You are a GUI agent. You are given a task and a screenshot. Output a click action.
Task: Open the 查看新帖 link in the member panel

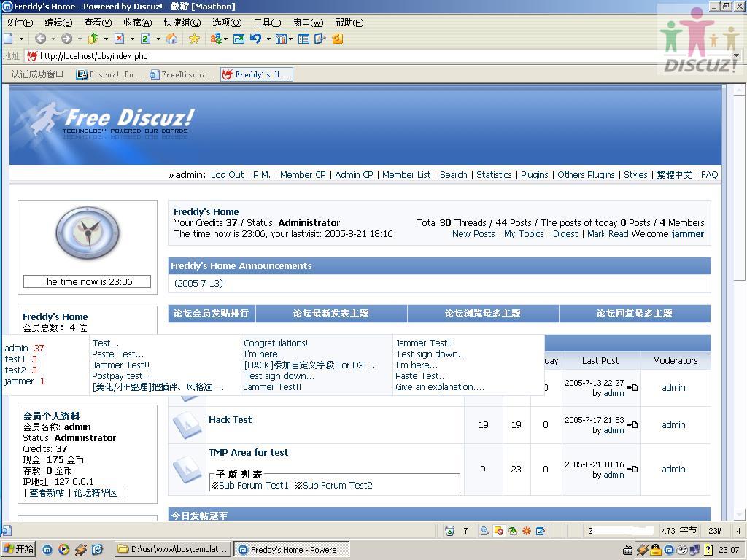coord(47,492)
